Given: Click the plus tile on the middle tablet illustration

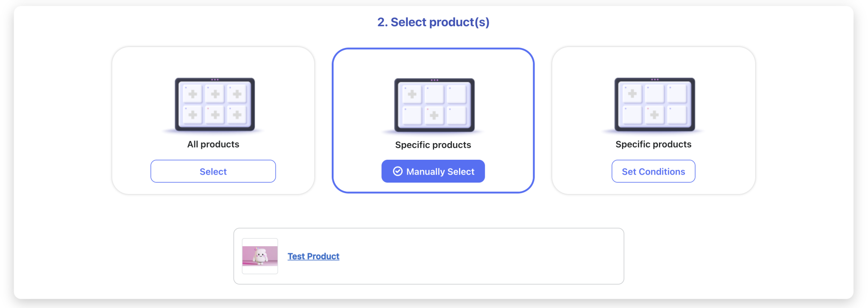Looking at the screenshot, I should point(434,115).
